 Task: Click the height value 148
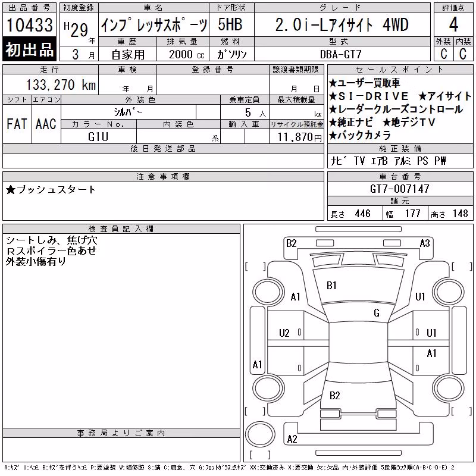pyautogui.click(x=460, y=214)
